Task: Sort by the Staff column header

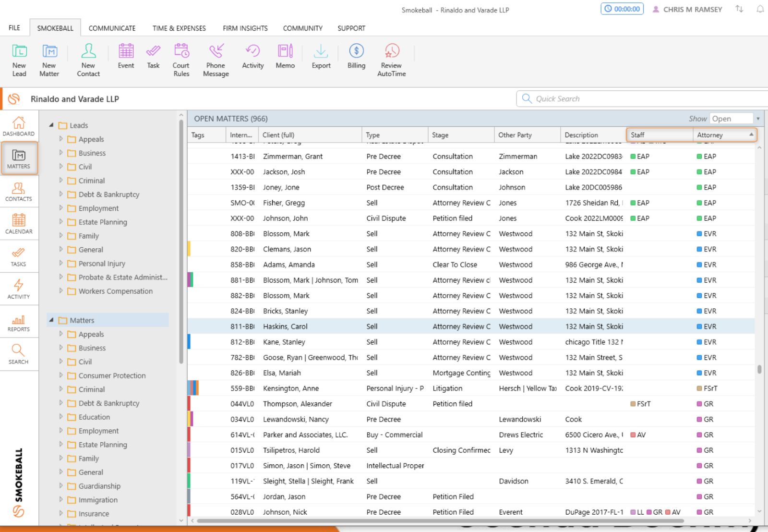Action: (x=660, y=135)
